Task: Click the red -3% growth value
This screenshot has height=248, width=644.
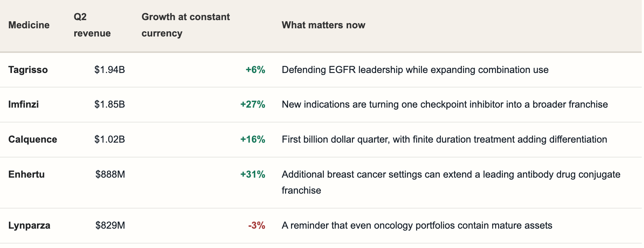Action: click(257, 225)
